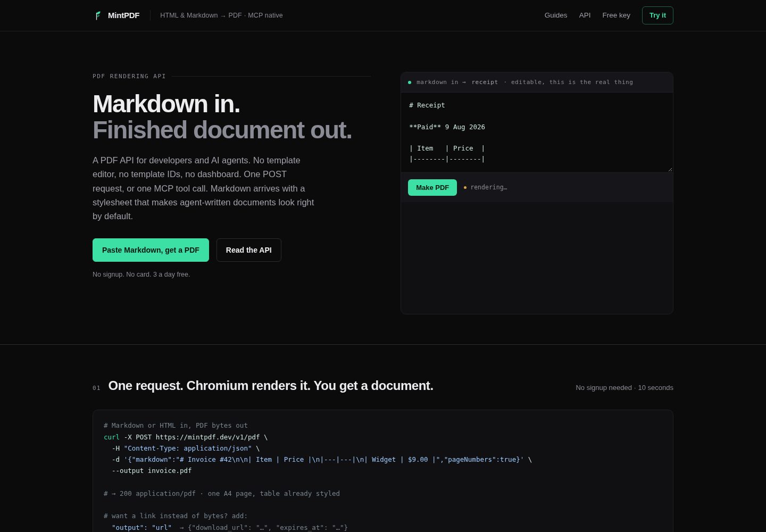Open the MintPDF home link
Viewport: 766px width, 532px height.
117,15
